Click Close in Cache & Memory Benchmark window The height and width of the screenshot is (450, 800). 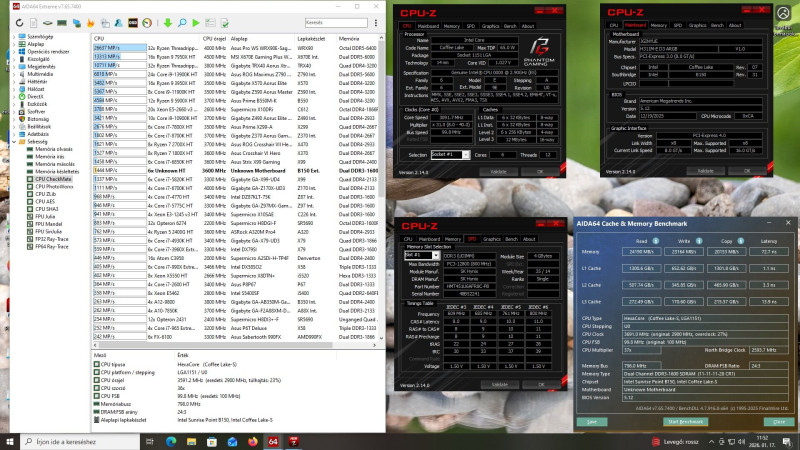[x=779, y=422]
